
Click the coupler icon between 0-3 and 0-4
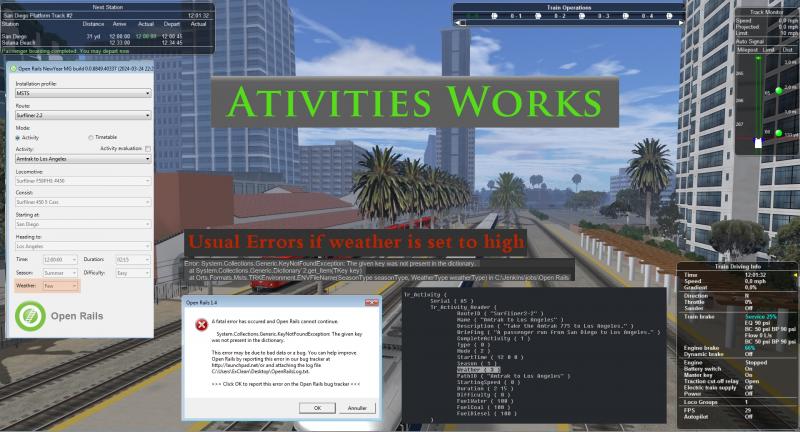point(626,16)
